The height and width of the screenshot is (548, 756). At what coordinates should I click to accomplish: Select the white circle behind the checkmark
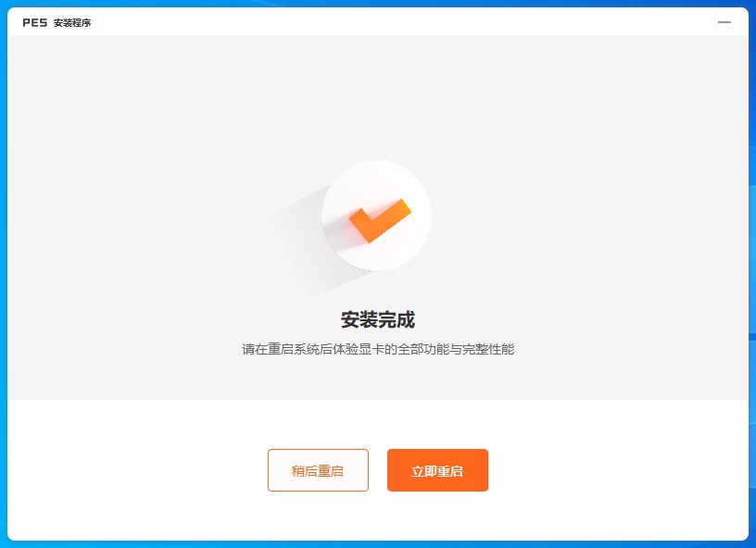376,216
